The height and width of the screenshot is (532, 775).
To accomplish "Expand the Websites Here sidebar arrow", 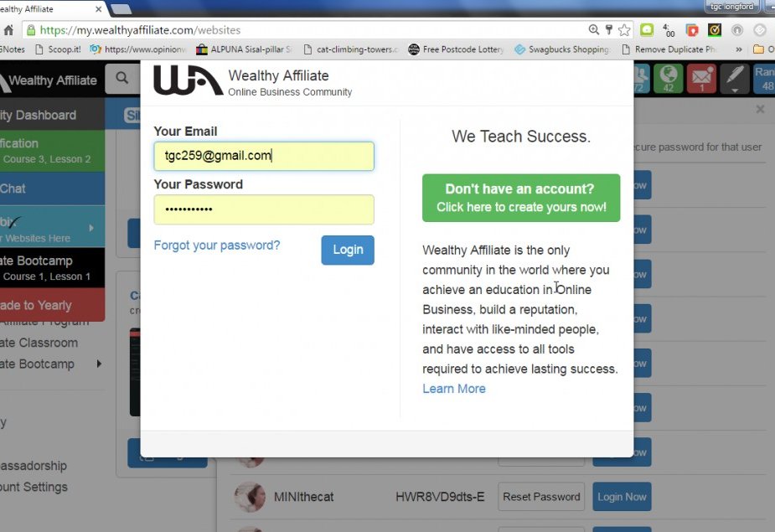I will click(91, 228).
